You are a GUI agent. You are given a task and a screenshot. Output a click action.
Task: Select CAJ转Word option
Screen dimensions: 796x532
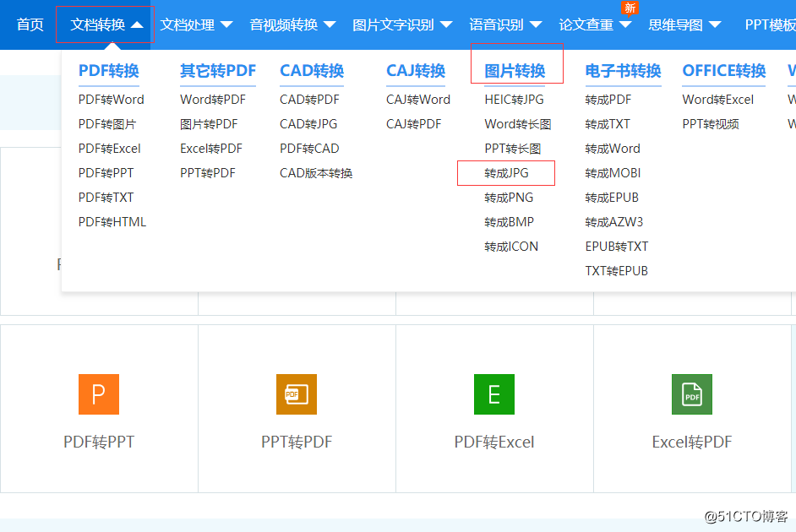coord(418,100)
